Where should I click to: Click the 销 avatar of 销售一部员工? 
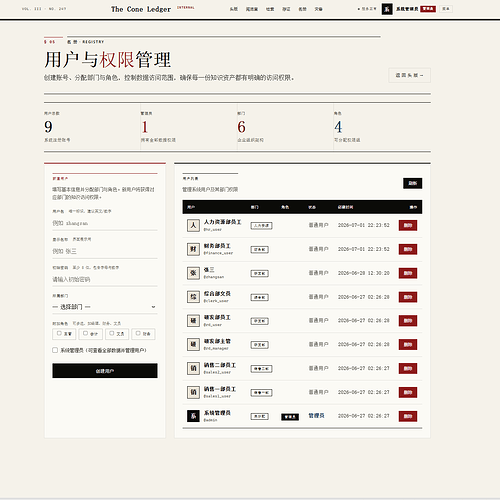coord(193,392)
